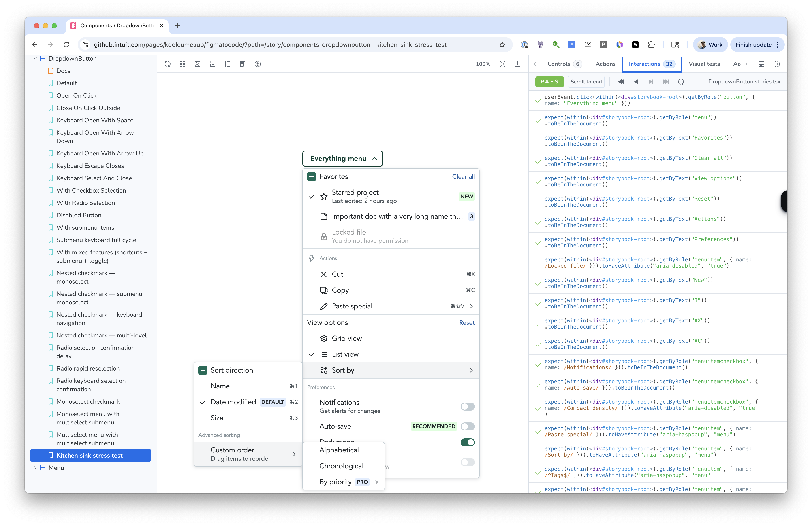The width and height of the screenshot is (812, 526).
Task: Apply a grid to the canvas
Action: [182, 64]
